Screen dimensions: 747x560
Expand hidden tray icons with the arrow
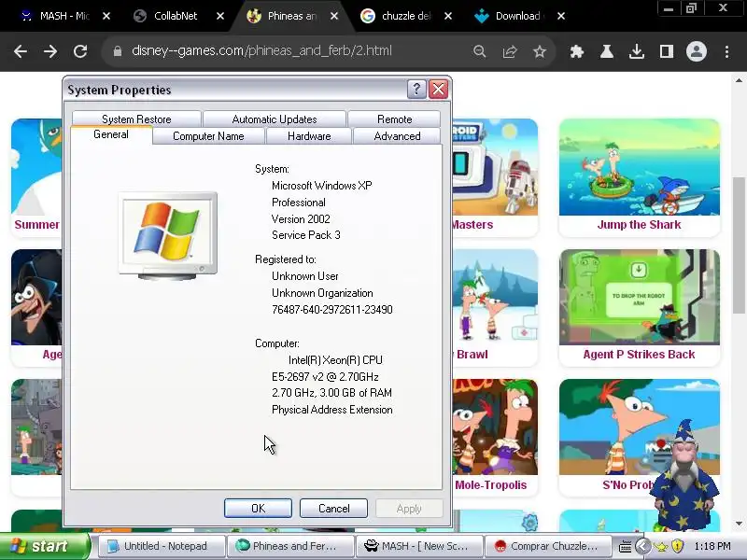pyautogui.click(x=642, y=546)
